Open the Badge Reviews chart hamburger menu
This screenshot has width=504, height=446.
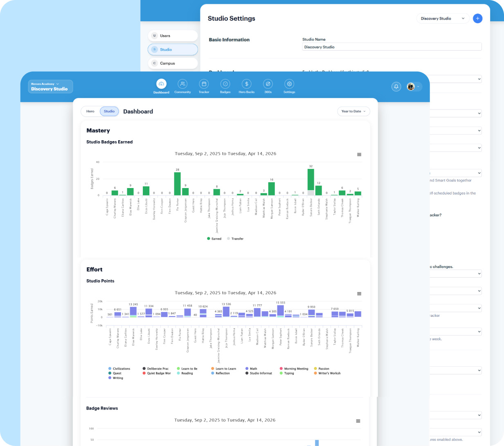358,421
